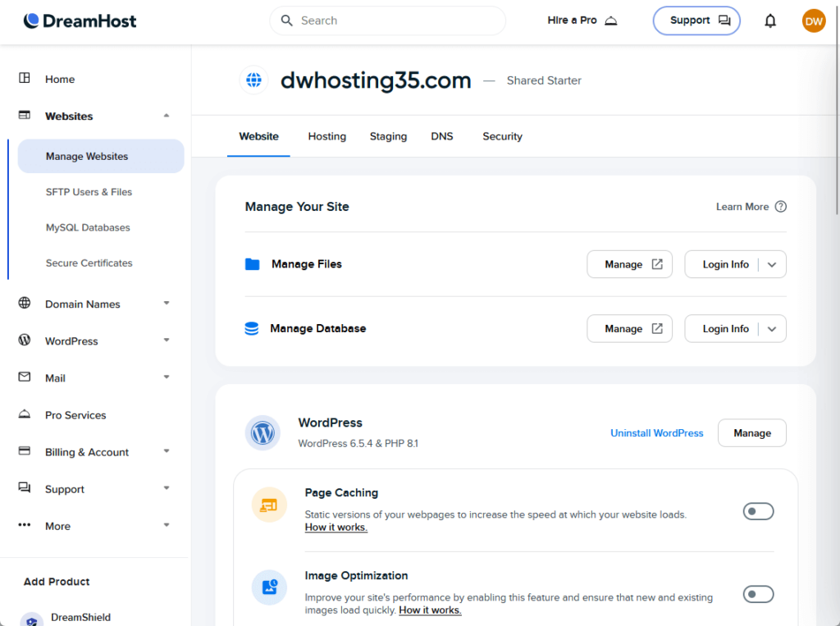The image size is (840, 626).
Task: Open MySQL Databases
Action: [x=88, y=227]
